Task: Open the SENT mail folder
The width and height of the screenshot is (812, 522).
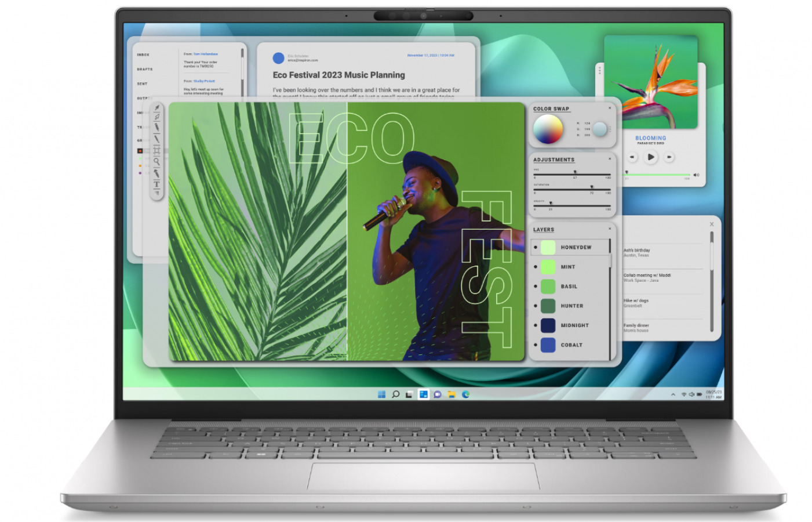Action: 142,84
